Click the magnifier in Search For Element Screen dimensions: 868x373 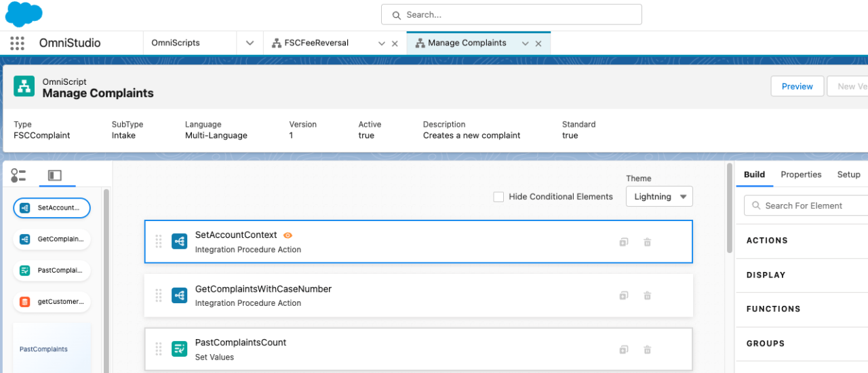tap(755, 205)
